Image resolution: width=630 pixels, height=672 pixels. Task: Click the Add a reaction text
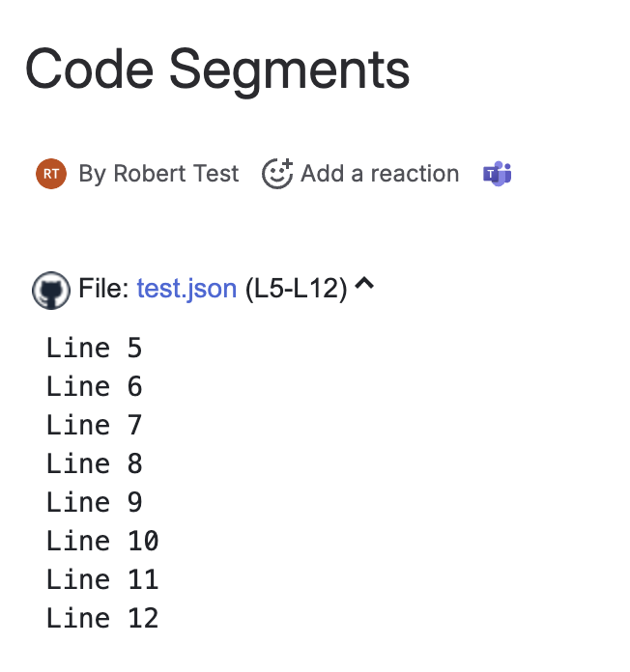click(380, 174)
